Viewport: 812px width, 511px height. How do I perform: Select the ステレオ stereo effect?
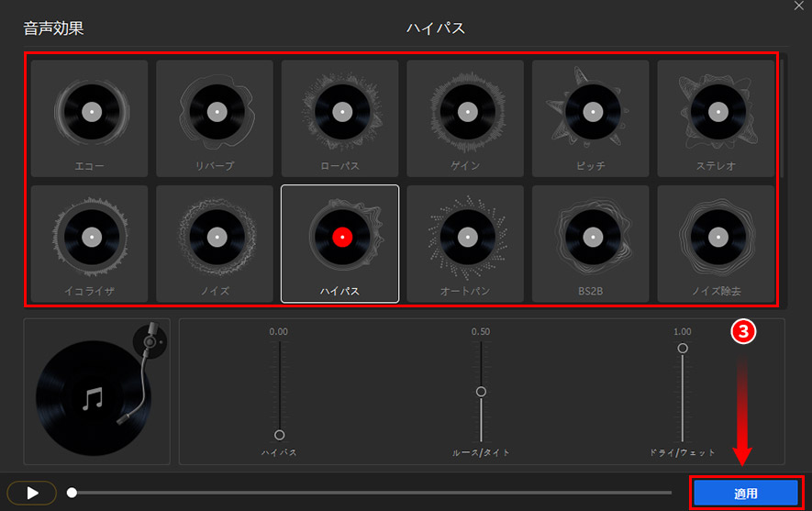click(x=716, y=118)
